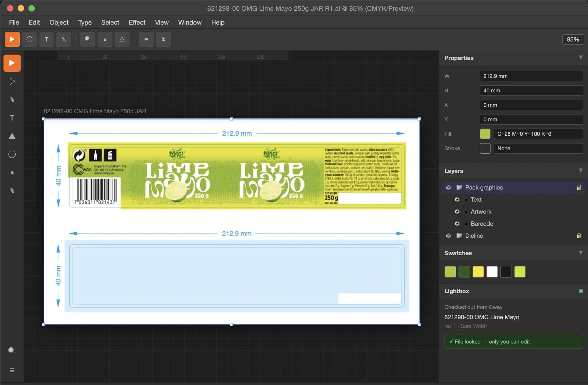
Task: Choose the outlined-arrow Direct Selection tool
Action: click(x=12, y=81)
